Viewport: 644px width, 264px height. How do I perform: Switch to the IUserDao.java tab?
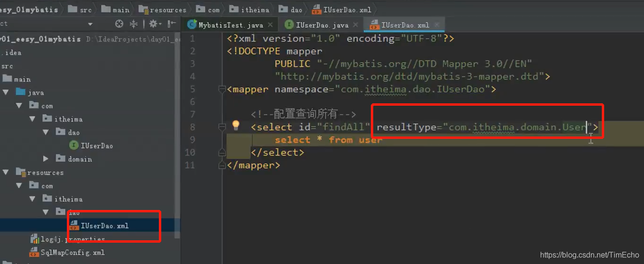click(322, 25)
